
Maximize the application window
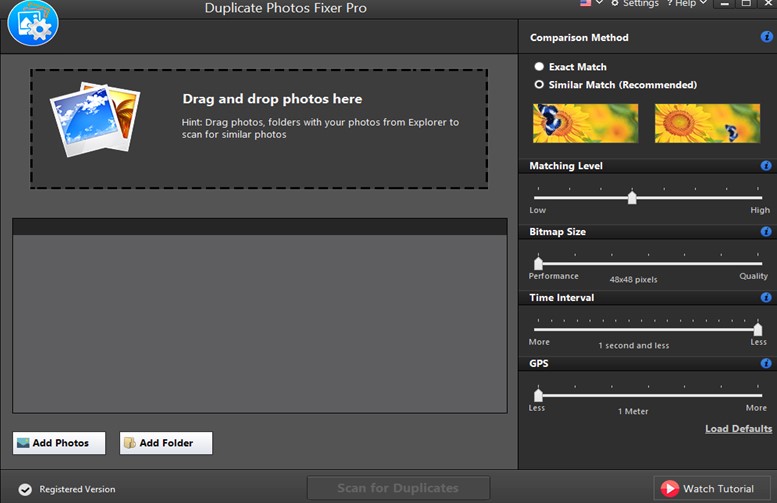click(x=746, y=3)
